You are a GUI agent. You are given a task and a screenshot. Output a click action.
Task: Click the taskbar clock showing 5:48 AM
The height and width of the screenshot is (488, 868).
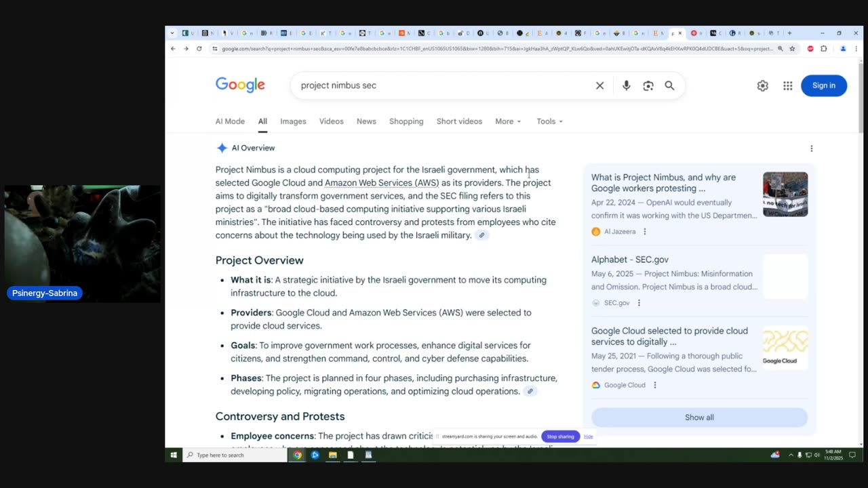coord(833,455)
